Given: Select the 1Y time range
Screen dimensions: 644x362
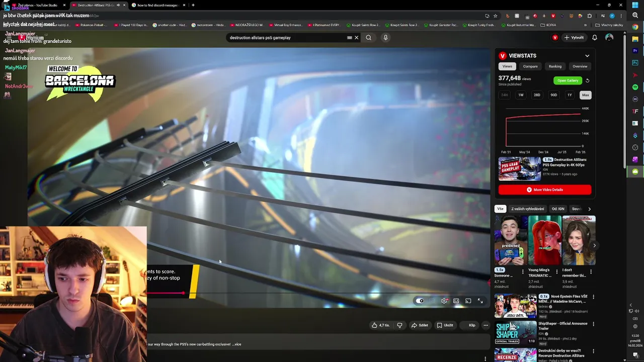Looking at the screenshot, I should tap(570, 95).
